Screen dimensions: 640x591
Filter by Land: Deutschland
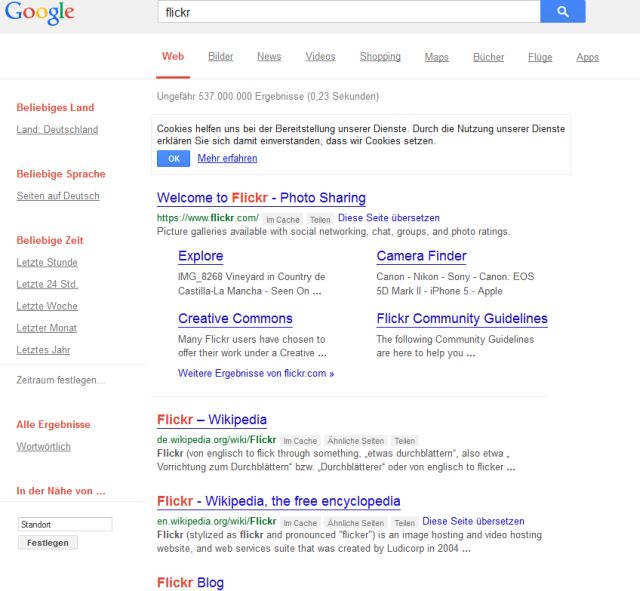coord(57,130)
